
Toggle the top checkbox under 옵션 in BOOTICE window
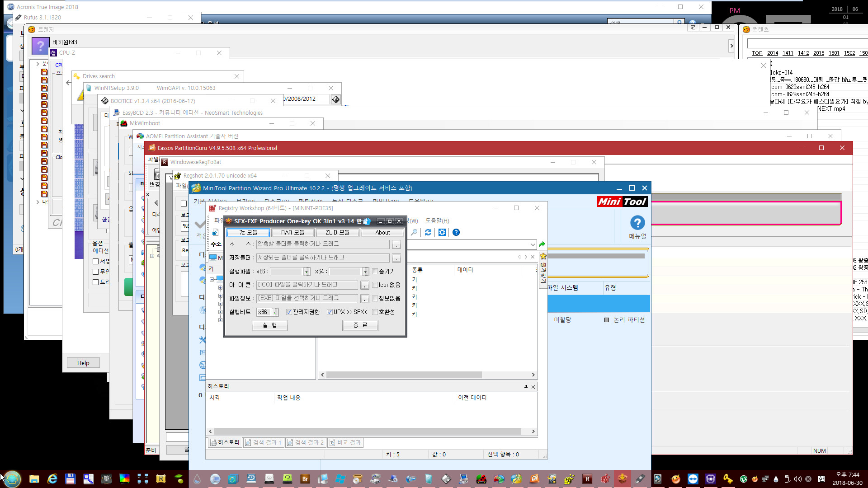pos(95,261)
